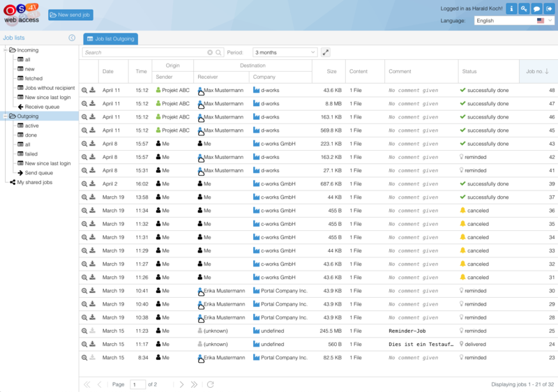This screenshot has height=392, width=558.
Task: Sort by Job no. column header
Action: click(537, 71)
